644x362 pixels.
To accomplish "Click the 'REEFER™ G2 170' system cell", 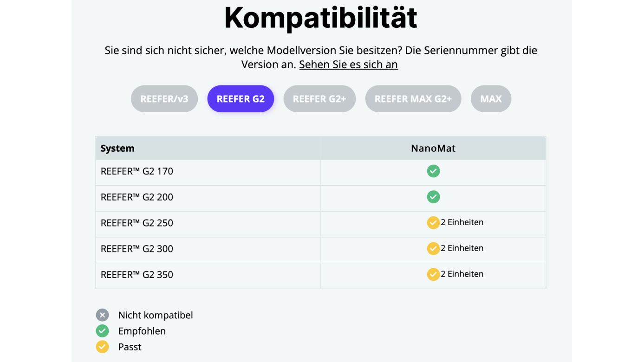I will click(x=137, y=171).
